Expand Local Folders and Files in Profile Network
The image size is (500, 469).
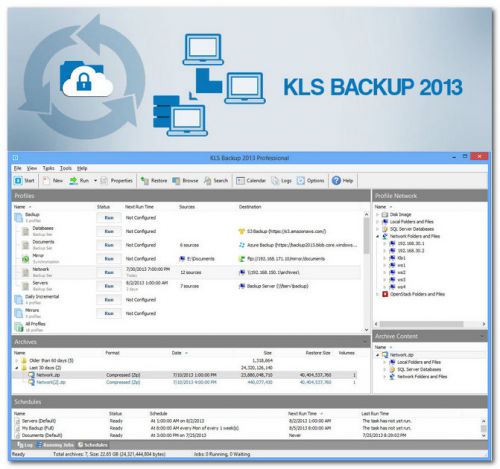(x=378, y=222)
